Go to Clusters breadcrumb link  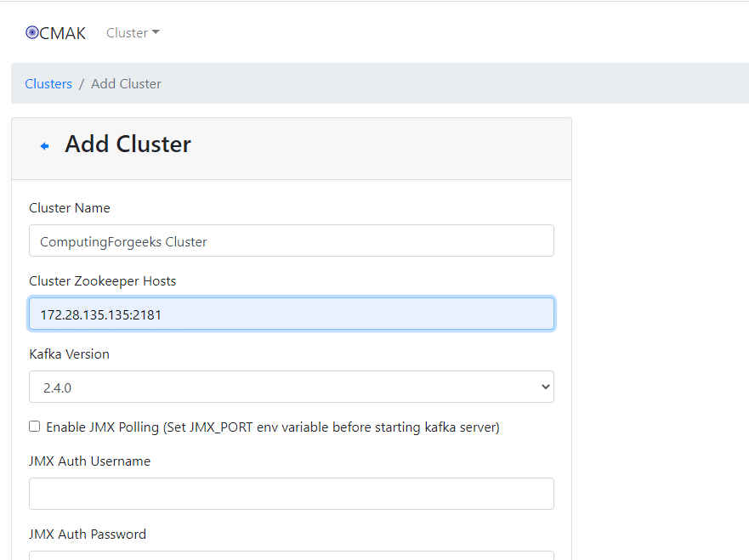[48, 84]
